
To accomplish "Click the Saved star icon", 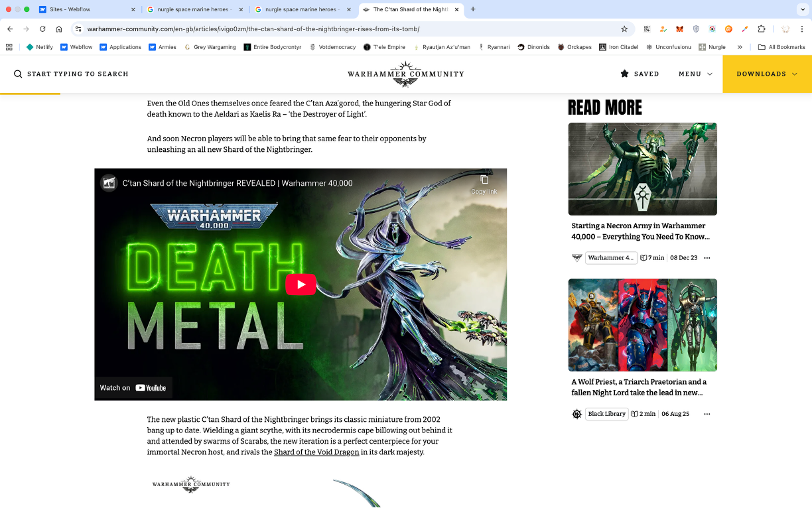I will (624, 74).
